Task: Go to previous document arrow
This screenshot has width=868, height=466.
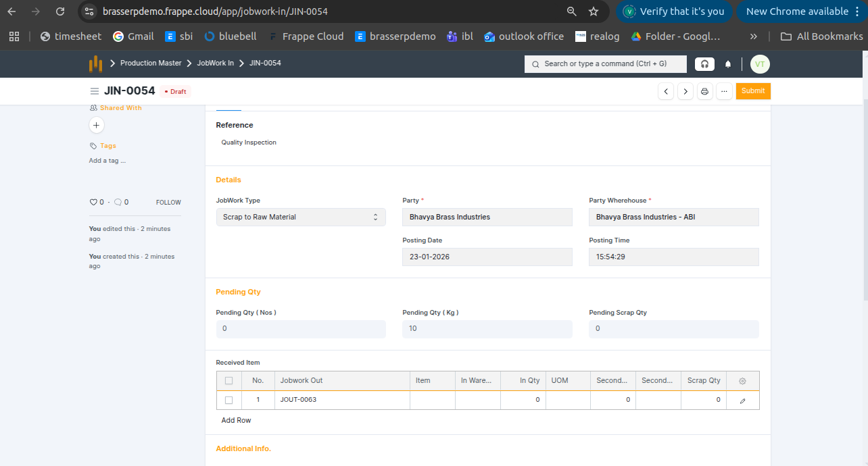Action: (x=666, y=91)
